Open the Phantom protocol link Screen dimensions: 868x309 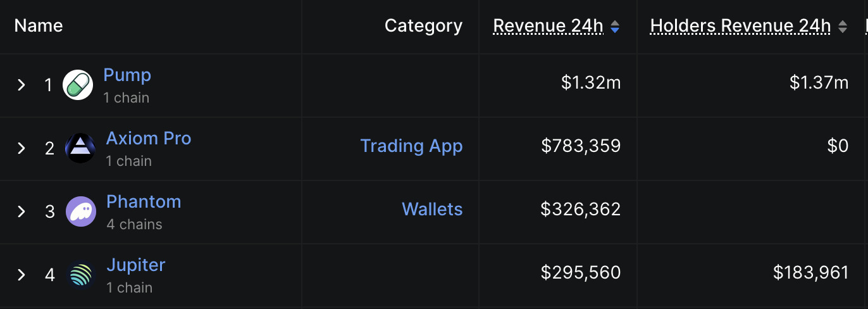(144, 201)
